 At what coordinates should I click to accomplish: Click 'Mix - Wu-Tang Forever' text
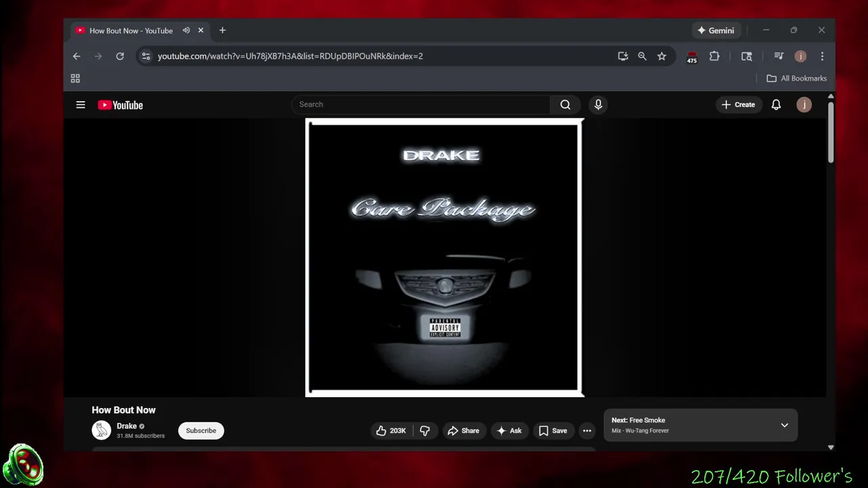640,430
